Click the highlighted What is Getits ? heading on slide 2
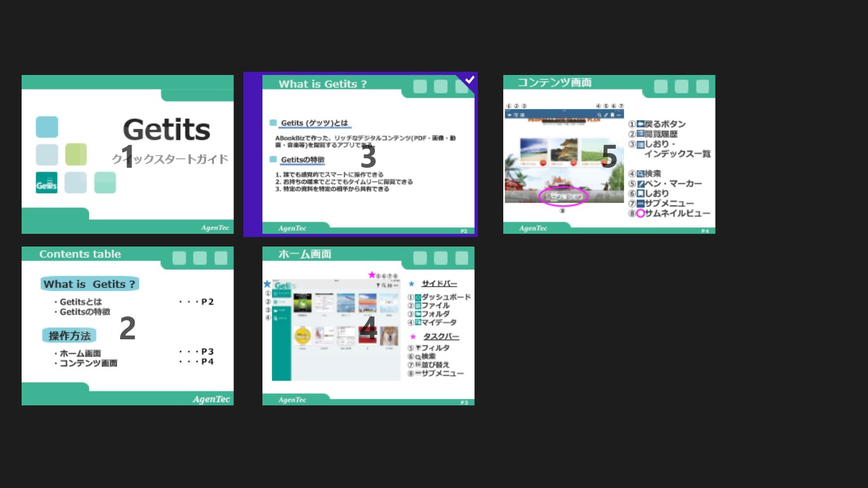Image resolution: width=868 pixels, height=488 pixels. coord(90,284)
